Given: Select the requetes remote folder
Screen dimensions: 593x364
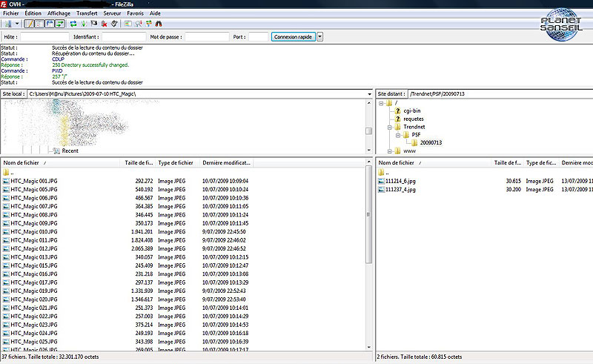Looking at the screenshot, I should pos(414,119).
